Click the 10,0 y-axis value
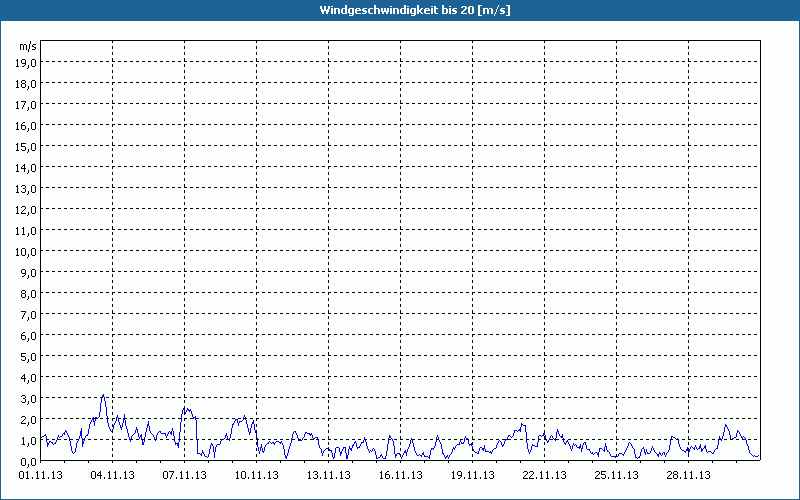This screenshot has width=800, height=500. (26, 252)
